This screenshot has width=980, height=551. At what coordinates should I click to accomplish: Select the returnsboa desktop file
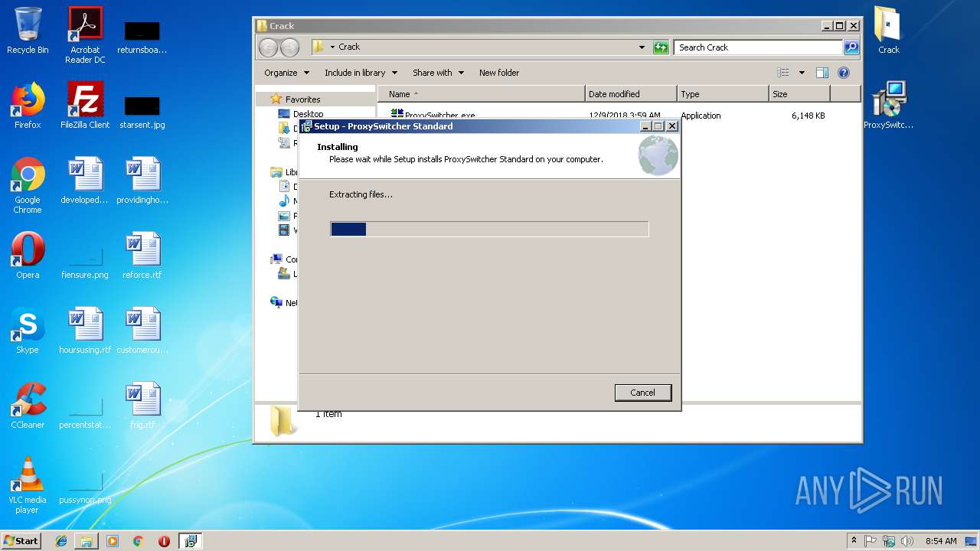[142, 38]
